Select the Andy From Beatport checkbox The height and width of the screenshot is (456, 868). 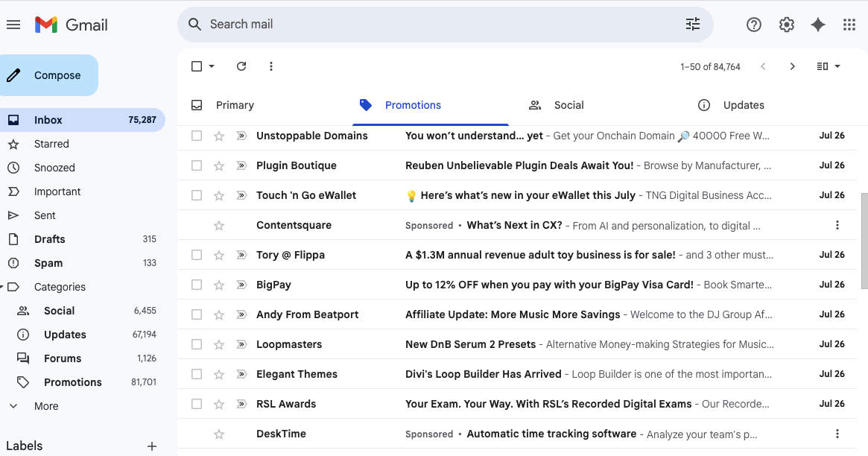pyautogui.click(x=197, y=314)
